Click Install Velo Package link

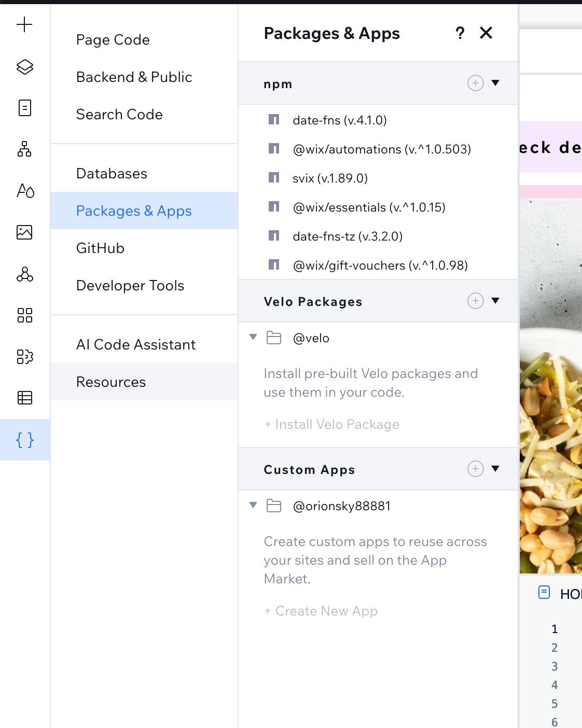point(332,425)
